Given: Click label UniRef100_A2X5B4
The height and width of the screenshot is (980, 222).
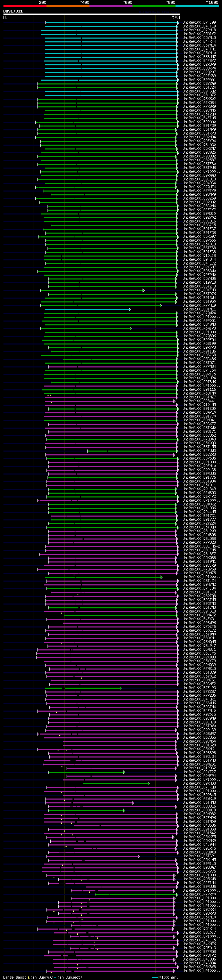Looking at the screenshot, I should pos(199,103).
